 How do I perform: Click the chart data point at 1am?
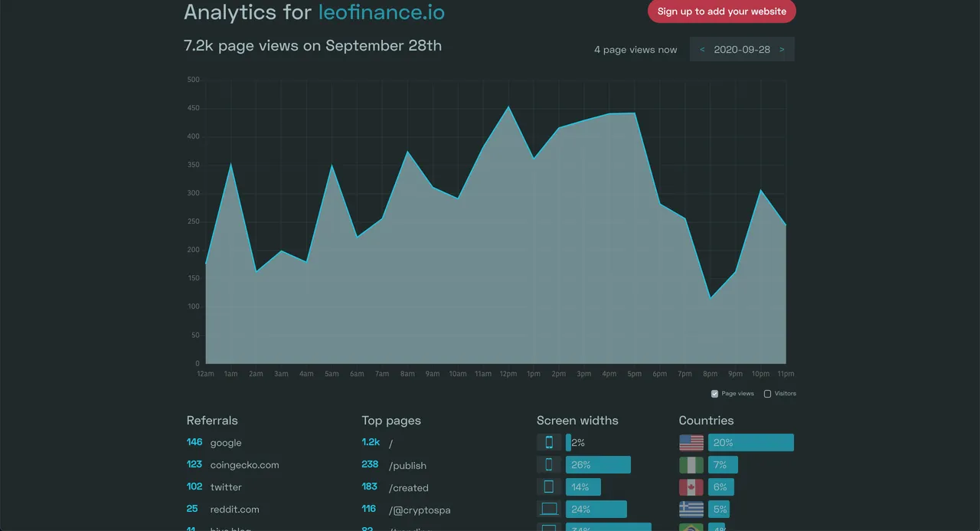coord(230,163)
